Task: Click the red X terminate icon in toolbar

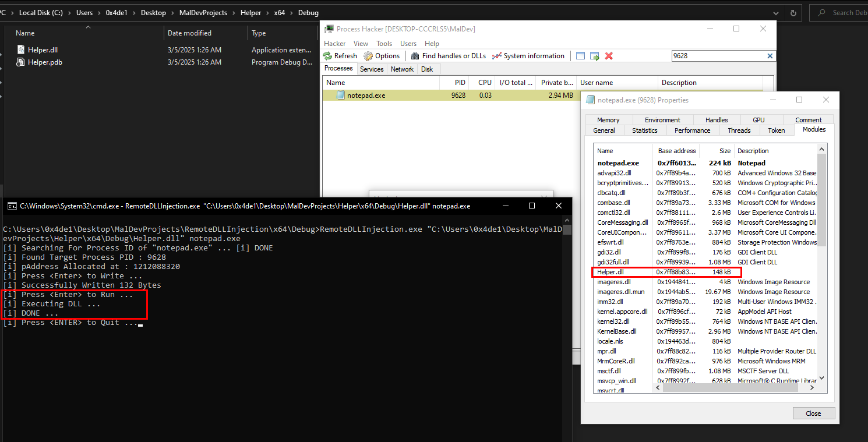Action: pos(609,56)
